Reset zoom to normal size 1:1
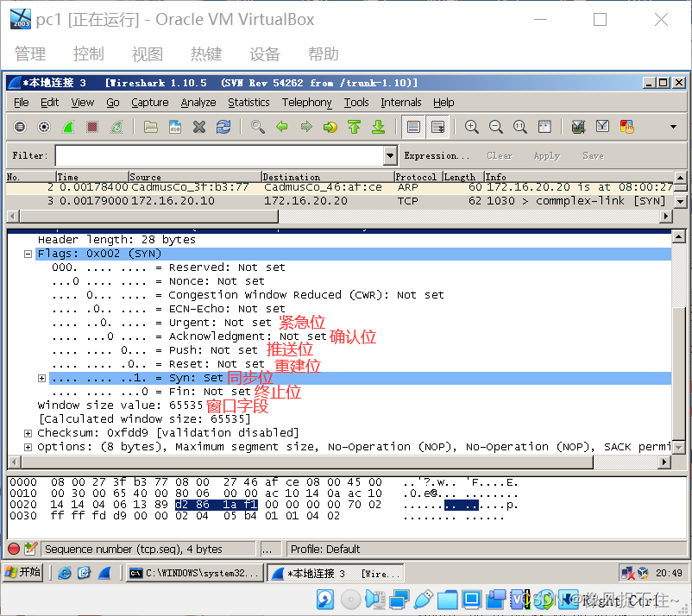This screenshot has height=616, width=692. coord(520,127)
